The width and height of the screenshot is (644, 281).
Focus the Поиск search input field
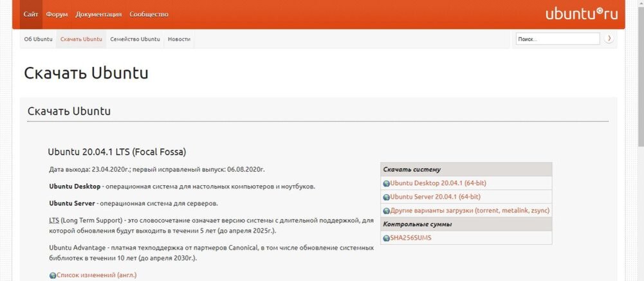point(558,39)
